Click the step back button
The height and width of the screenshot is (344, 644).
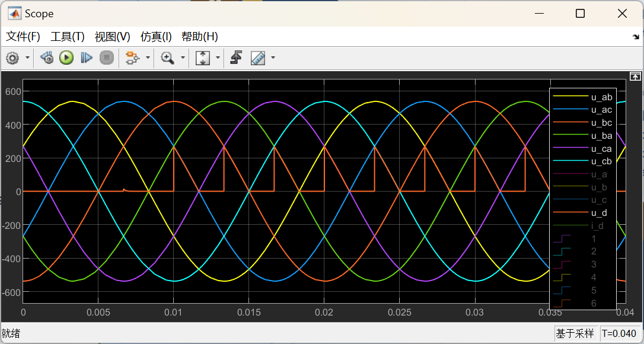[x=46, y=58]
